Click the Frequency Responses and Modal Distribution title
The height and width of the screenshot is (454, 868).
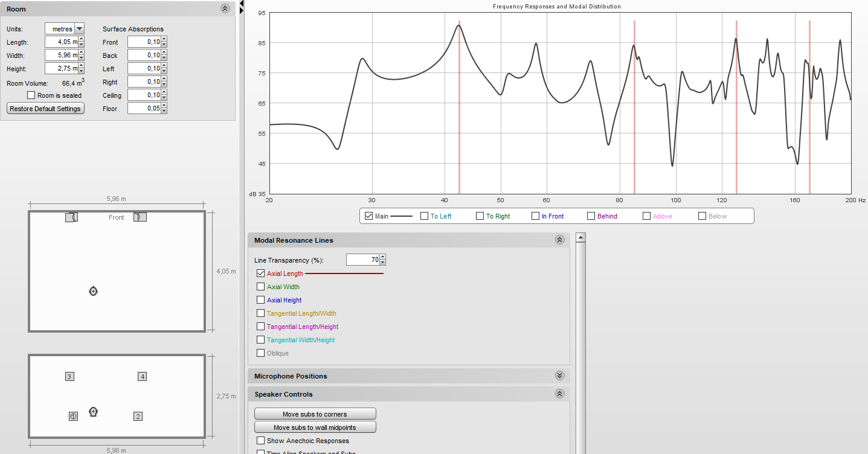[556, 6]
